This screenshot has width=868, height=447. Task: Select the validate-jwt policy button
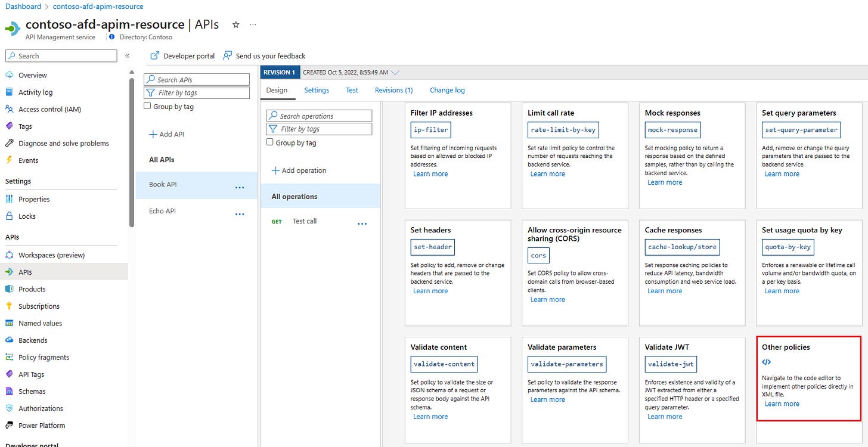tap(671, 364)
